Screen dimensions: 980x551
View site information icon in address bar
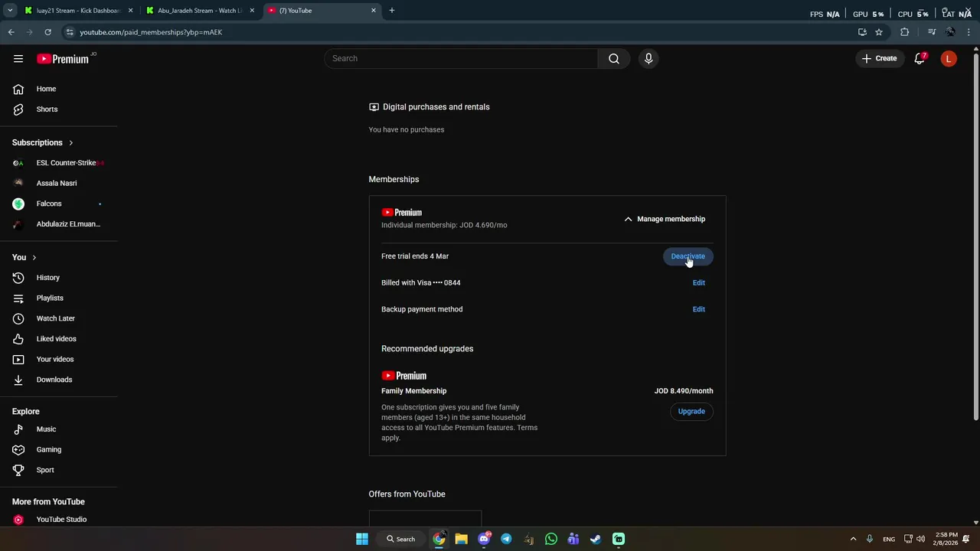click(70, 32)
